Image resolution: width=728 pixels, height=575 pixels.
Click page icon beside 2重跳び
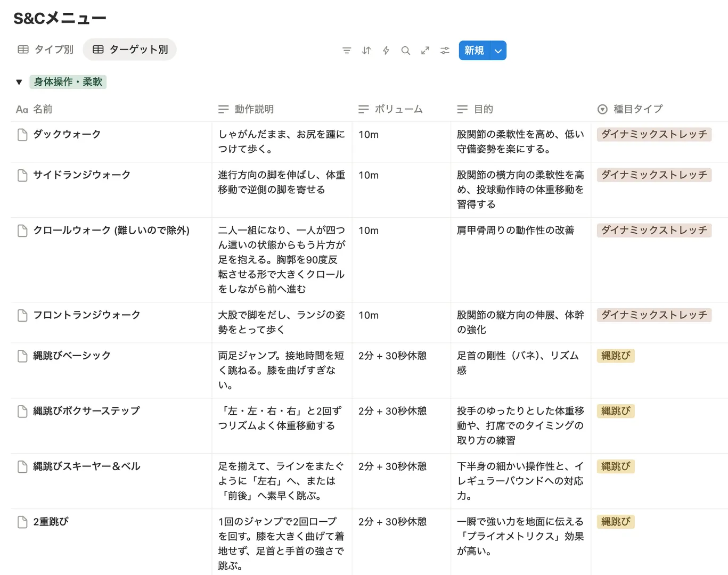tap(22, 522)
